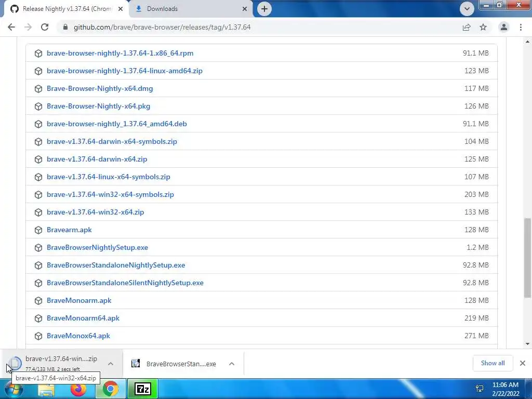Open the Bravearm.apk asset link
The height and width of the screenshot is (399, 532).
point(69,230)
